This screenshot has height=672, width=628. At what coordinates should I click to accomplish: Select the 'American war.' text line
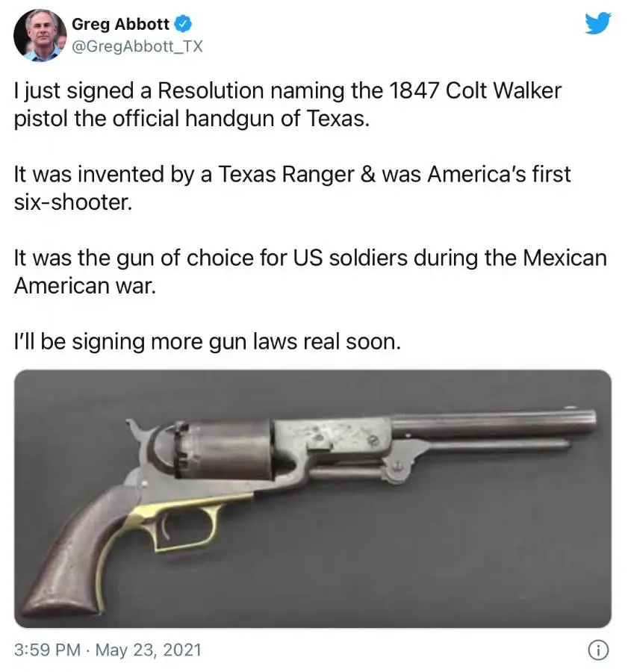point(85,286)
